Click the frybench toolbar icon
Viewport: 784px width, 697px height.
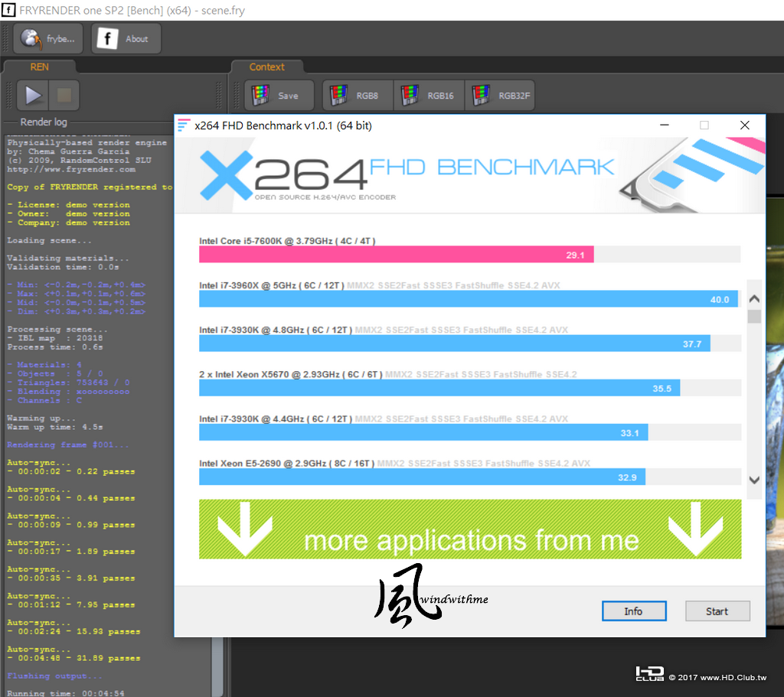[x=48, y=38]
